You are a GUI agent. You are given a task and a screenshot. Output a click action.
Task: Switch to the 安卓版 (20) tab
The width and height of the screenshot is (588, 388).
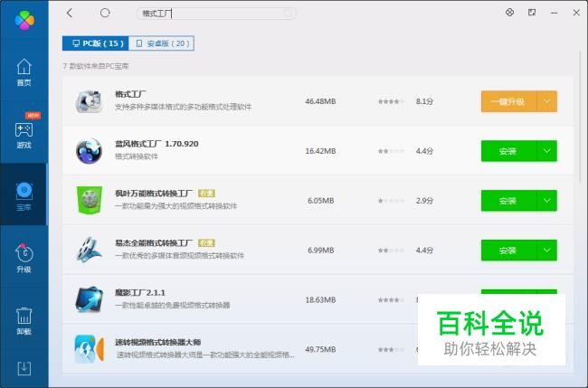[x=161, y=43]
